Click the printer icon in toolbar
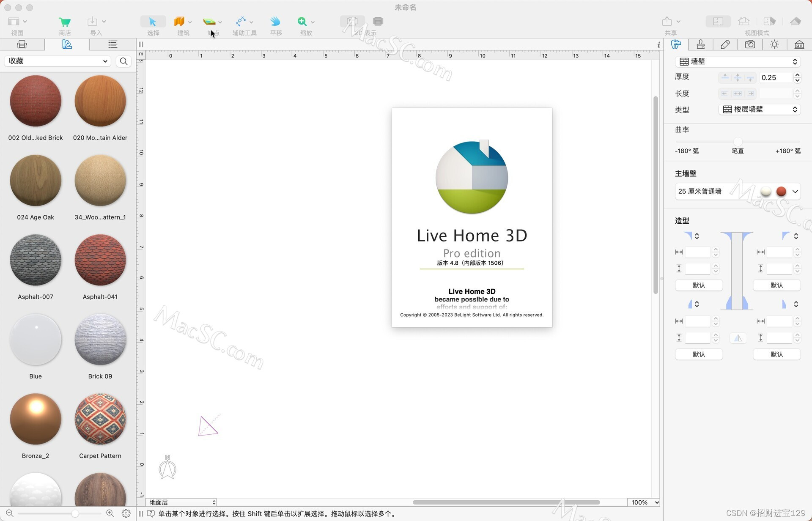The width and height of the screenshot is (812, 521). tap(378, 21)
